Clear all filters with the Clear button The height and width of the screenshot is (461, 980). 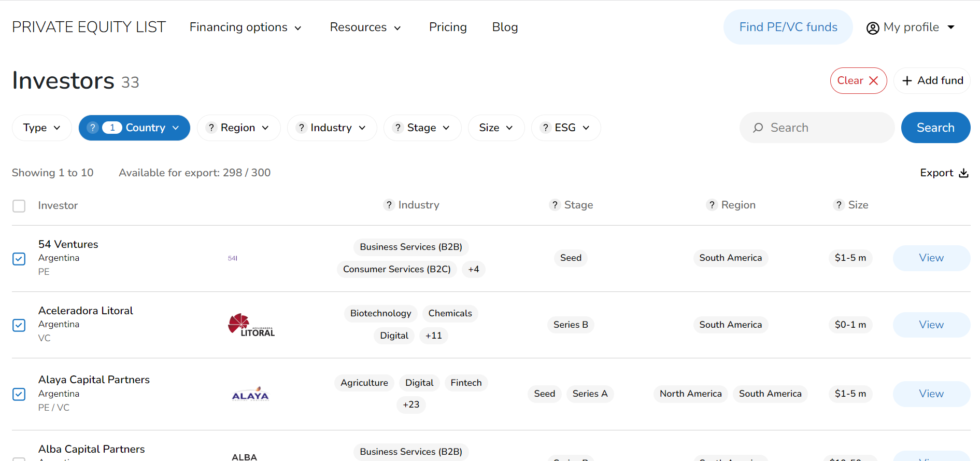click(858, 81)
